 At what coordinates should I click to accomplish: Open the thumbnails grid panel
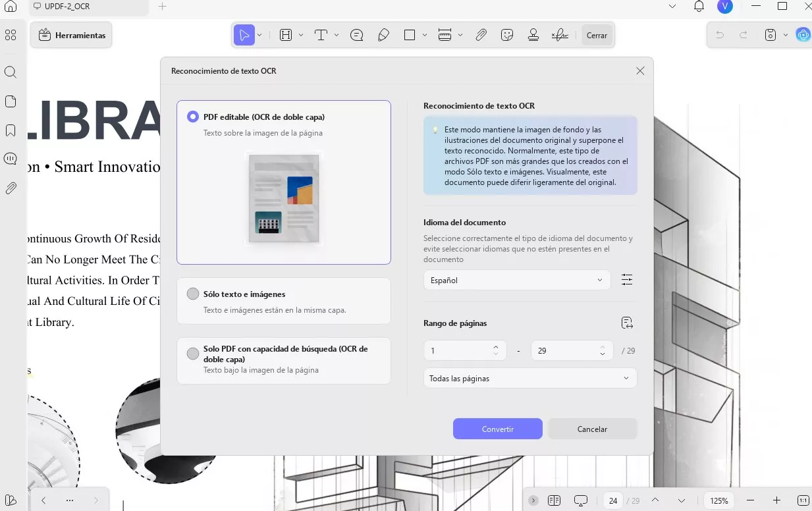click(x=11, y=35)
